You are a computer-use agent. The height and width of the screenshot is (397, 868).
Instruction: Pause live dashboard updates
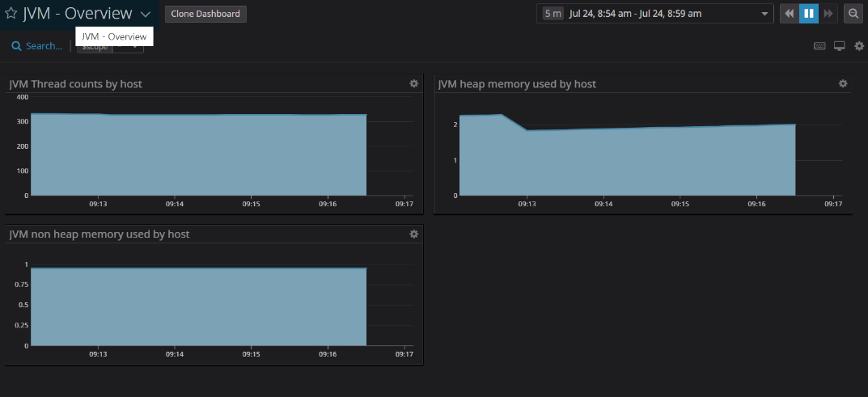click(x=808, y=14)
